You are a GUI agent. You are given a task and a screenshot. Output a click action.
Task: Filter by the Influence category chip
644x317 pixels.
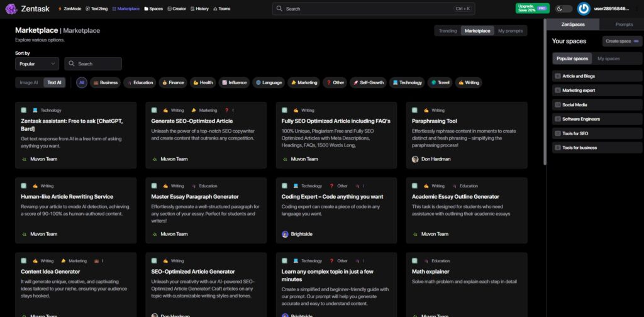[x=234, y=82]
